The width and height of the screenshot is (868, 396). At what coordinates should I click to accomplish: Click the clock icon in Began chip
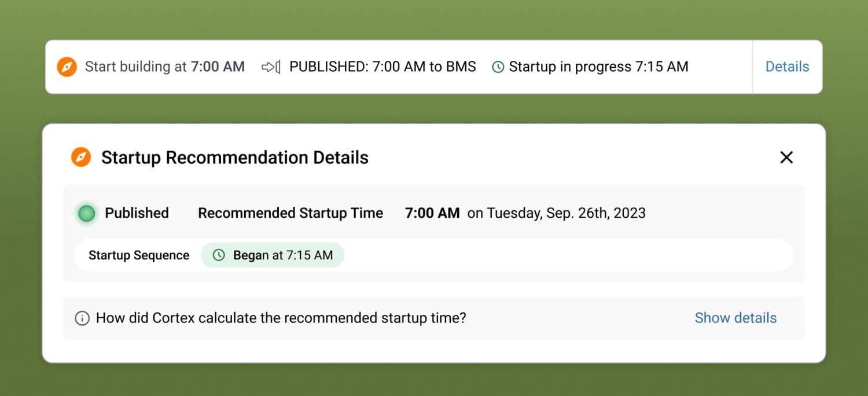point(219,255)
